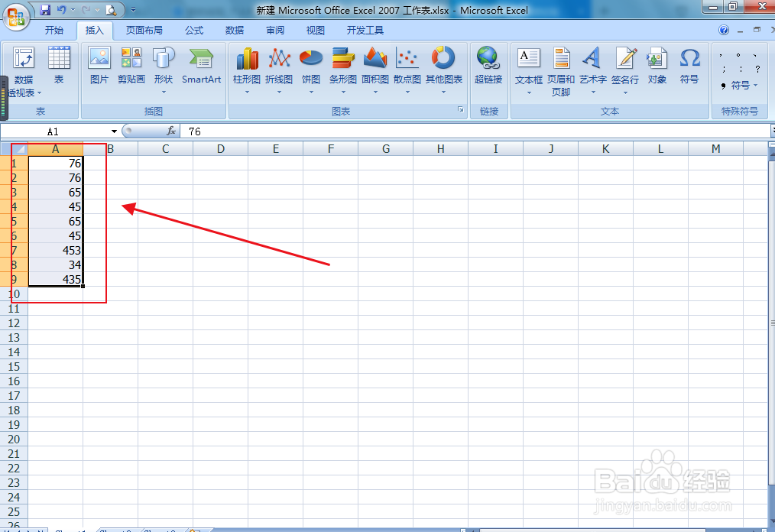Select row 24 header
775x532 pixels.
pyautogui.click(x=14, y=497)
